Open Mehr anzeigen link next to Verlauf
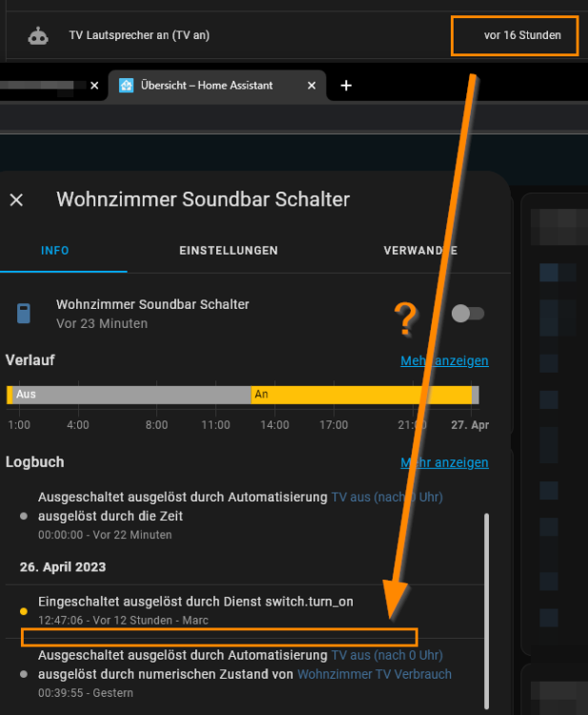 (444, 360)
